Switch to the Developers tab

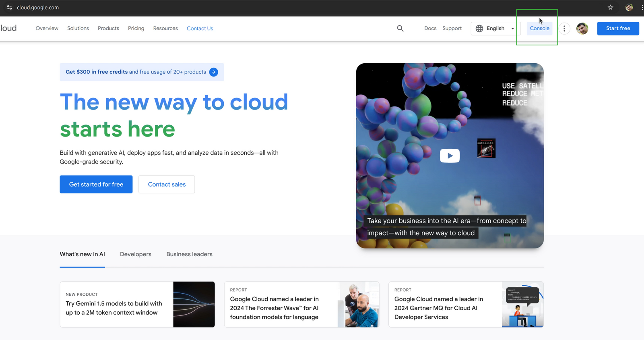[136, 254]
